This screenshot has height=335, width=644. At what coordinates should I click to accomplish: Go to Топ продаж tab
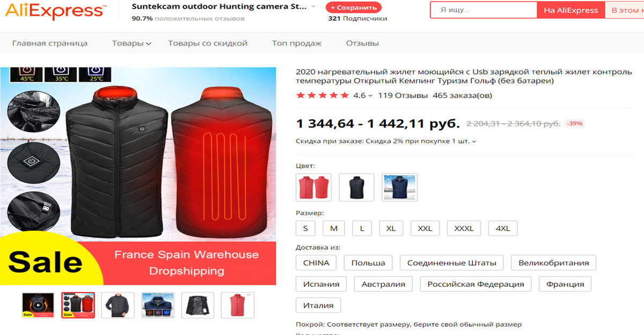pyautogui.click(x=297, y=43)
